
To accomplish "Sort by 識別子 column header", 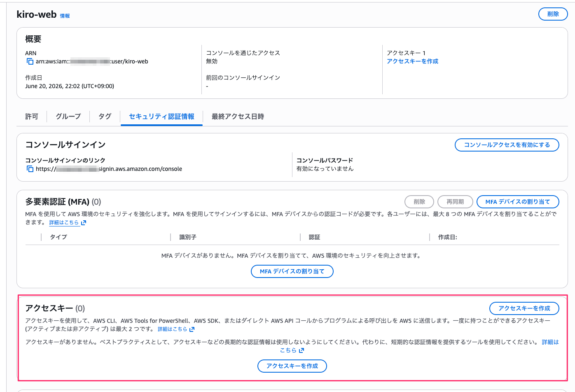I will pyautogui.click(x=188, y=237).
